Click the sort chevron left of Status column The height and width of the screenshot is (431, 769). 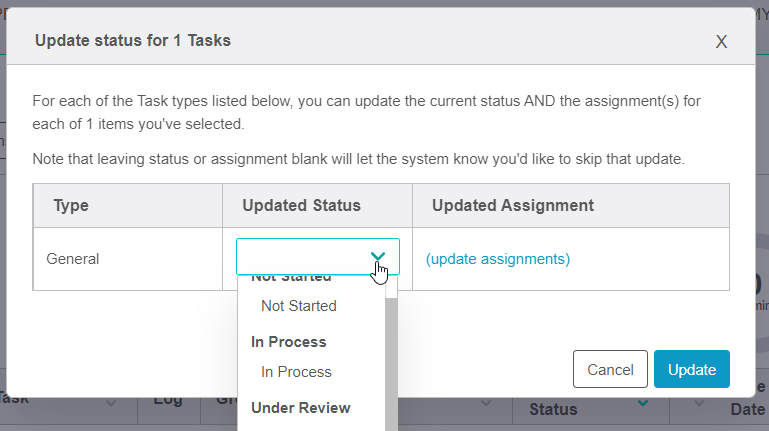[486, 402]
